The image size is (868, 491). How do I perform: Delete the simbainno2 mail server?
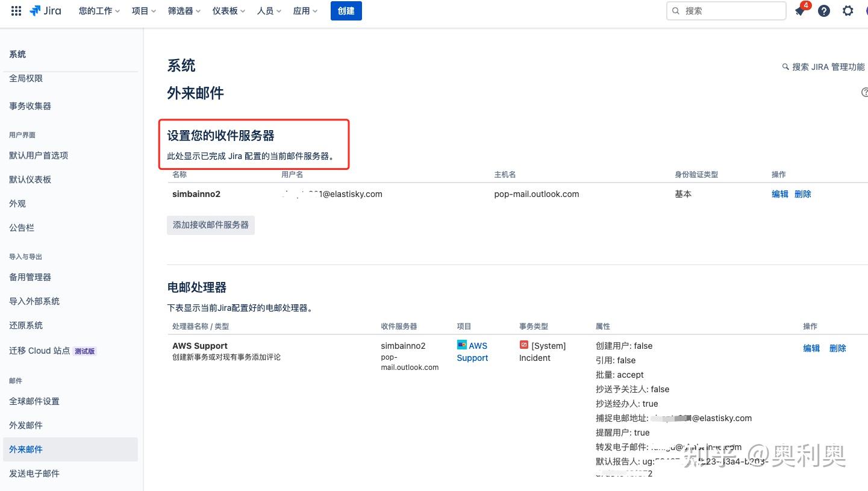pos(803,194)
